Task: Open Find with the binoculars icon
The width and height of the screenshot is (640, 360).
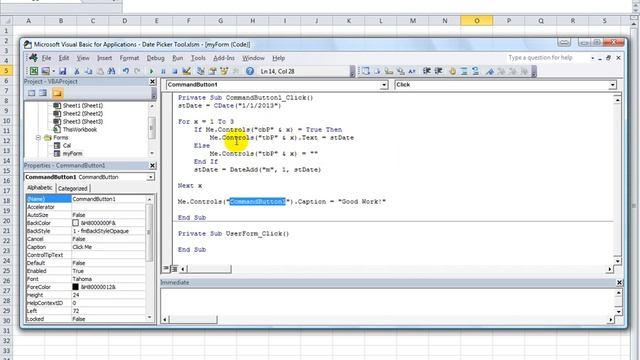Action: [111, 71]
